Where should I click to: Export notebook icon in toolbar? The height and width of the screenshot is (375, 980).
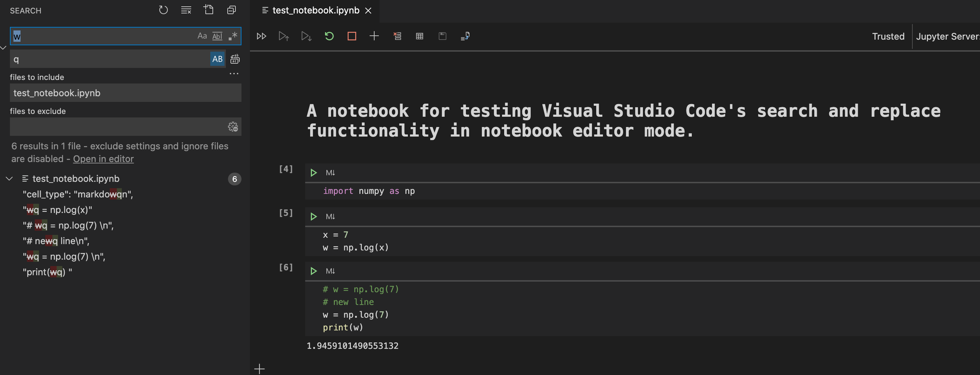(465, 36)
